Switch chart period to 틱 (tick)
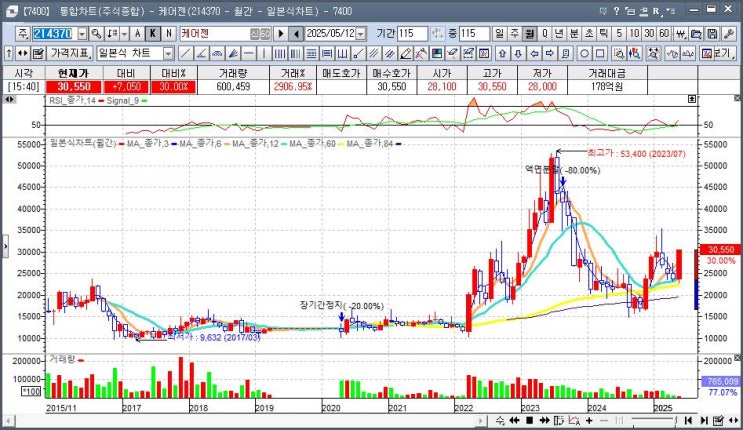743x430 pixels. pos(604,34)
